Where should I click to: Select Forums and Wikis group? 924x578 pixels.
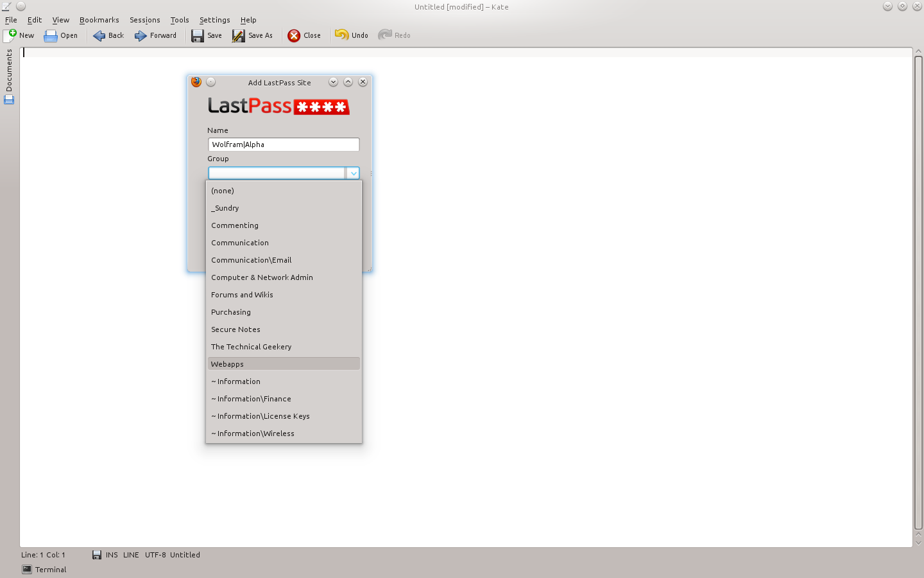pyautogui.click(x=284, y=295)
